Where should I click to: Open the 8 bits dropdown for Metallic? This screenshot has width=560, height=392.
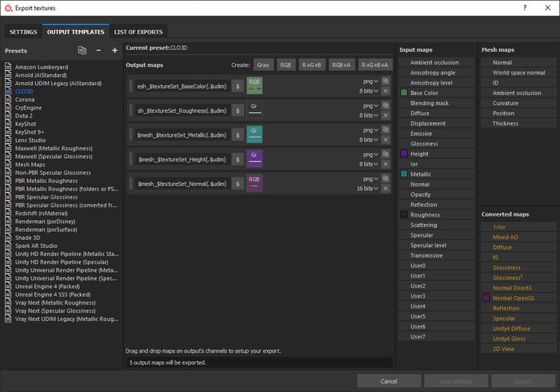(369, 140)
